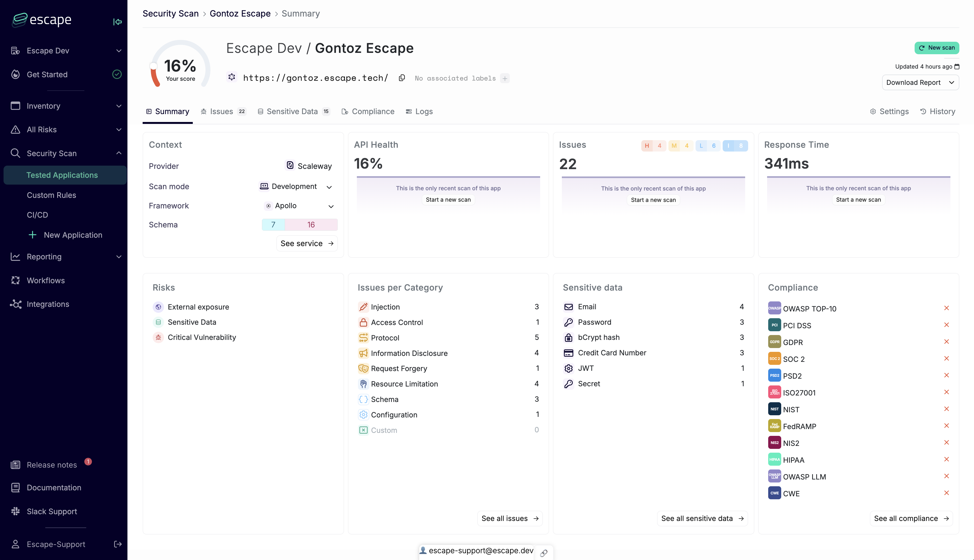Add a label with plus icon
The image size is (974, 560).
tap(505, 78)
